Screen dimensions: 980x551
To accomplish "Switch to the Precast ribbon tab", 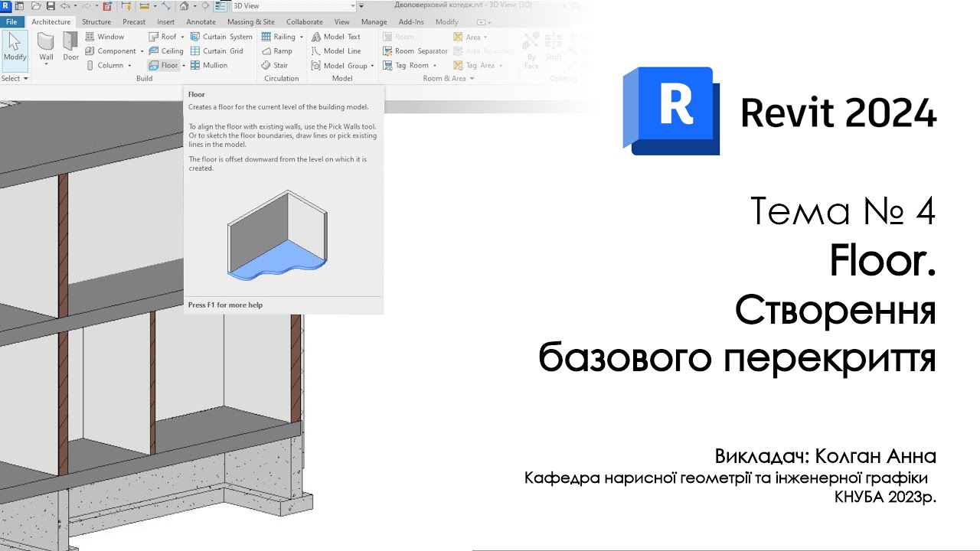I will (134, 22).
